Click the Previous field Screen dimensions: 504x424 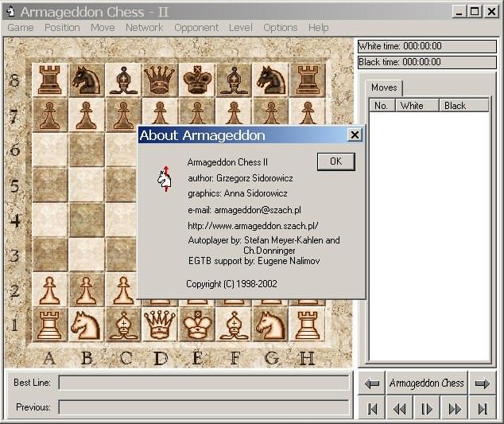coord(204,407)
